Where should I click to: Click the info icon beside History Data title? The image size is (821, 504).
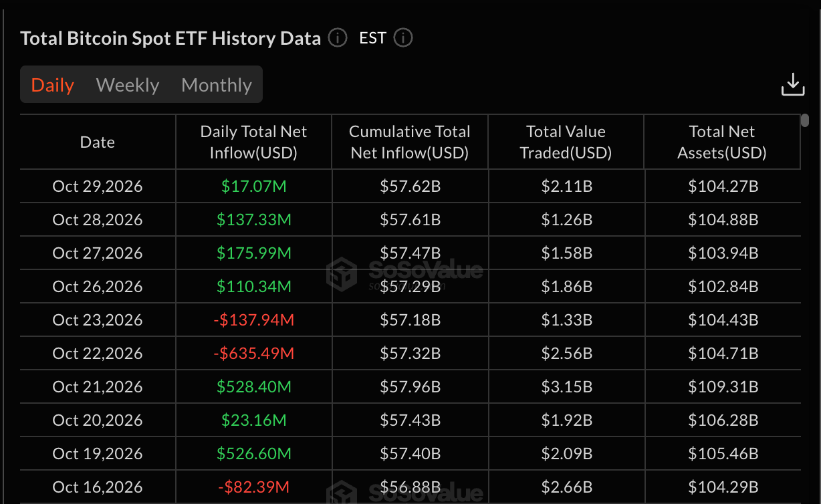[338, 38]
